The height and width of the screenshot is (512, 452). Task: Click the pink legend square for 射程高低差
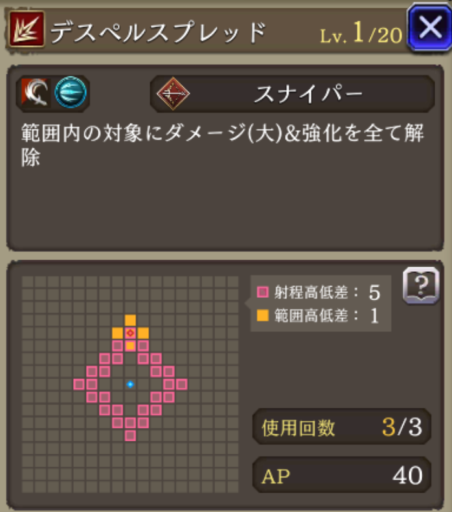263,292
